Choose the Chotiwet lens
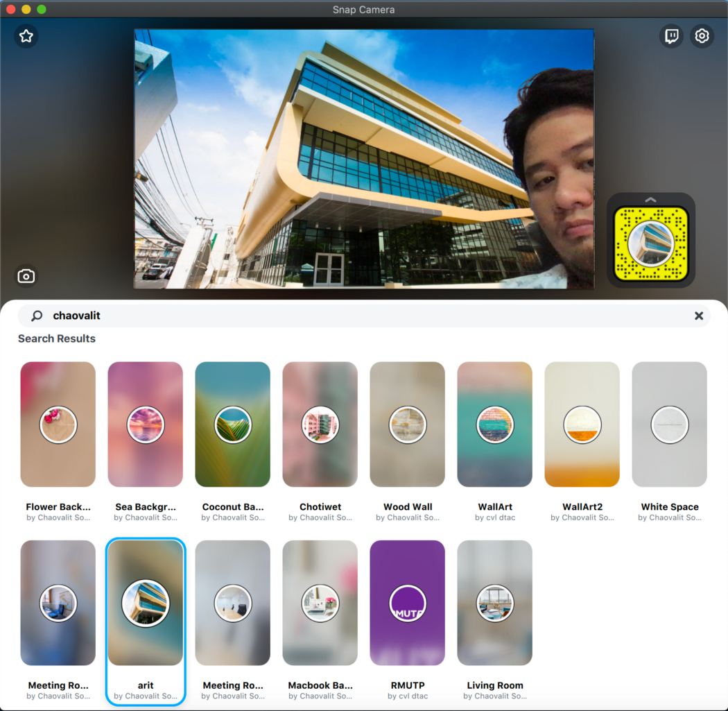This screenshot has width=728, height=711. tap(320, 424)
